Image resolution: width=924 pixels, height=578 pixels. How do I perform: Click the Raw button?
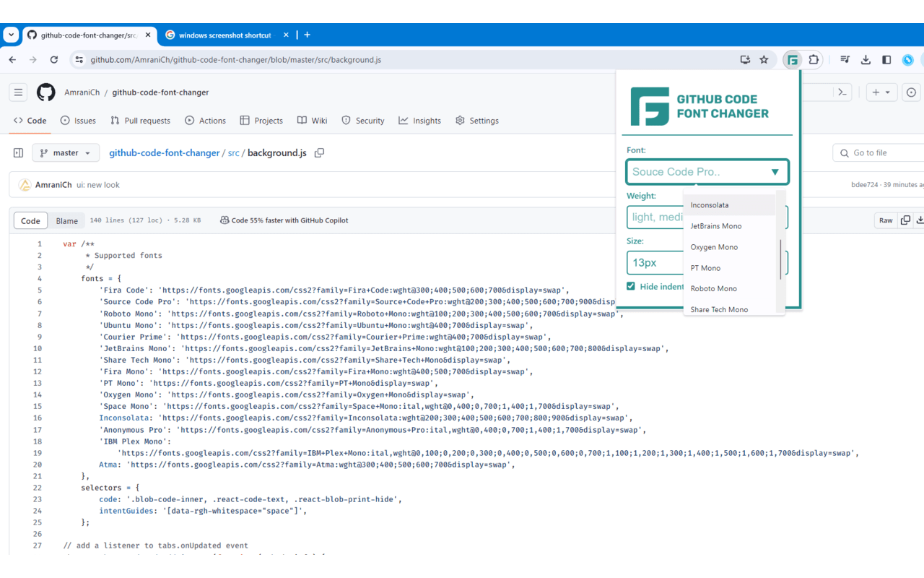click(x=886, y=220)
